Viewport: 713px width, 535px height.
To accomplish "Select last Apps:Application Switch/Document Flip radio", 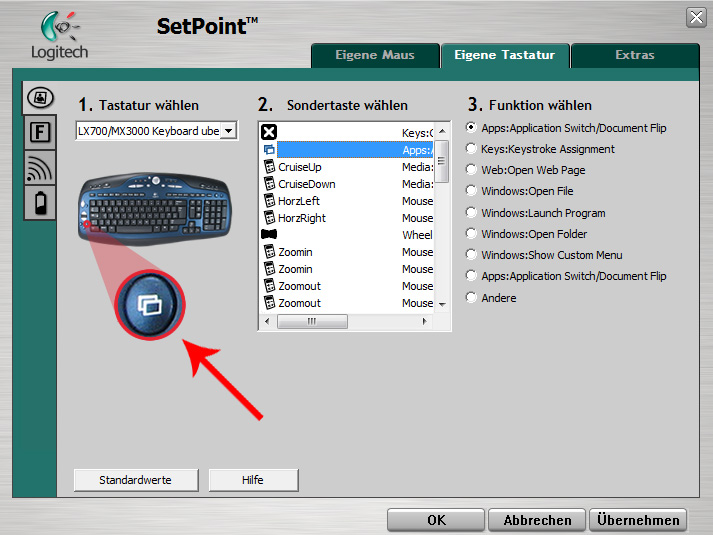I will (471, 275).
